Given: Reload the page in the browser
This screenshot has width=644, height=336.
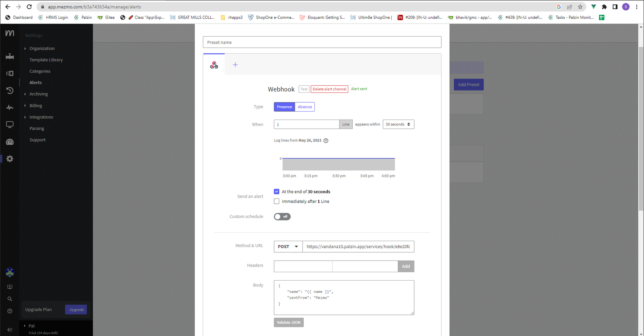Looking at the screenshot, I should [x=29, y=7].
